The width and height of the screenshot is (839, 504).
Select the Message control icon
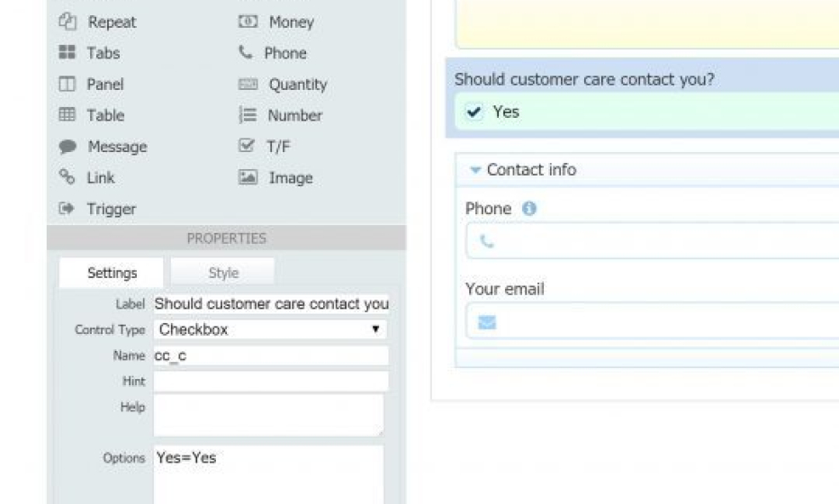(68, 146)
